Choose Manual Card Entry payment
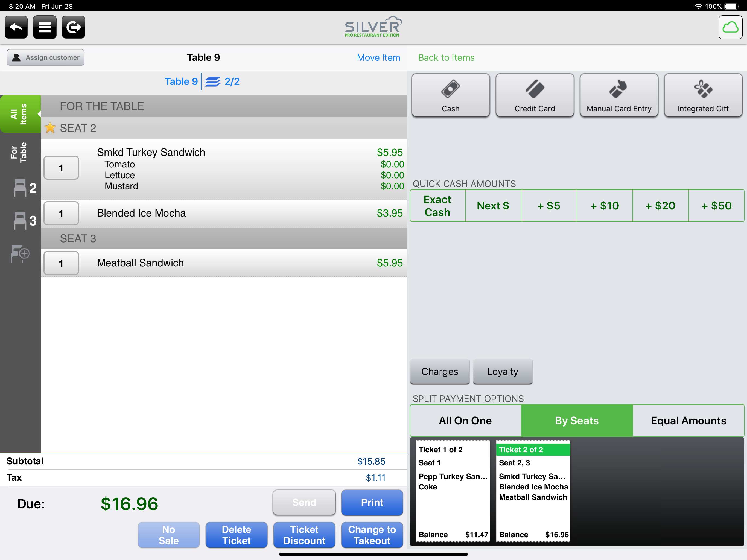 click(618, 95)
